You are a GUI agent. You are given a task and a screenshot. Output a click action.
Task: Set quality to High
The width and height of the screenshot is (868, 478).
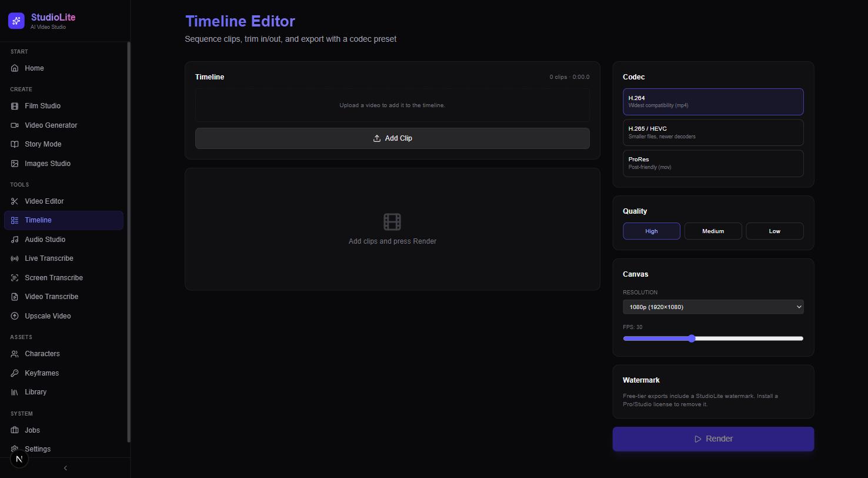point(652,231)
